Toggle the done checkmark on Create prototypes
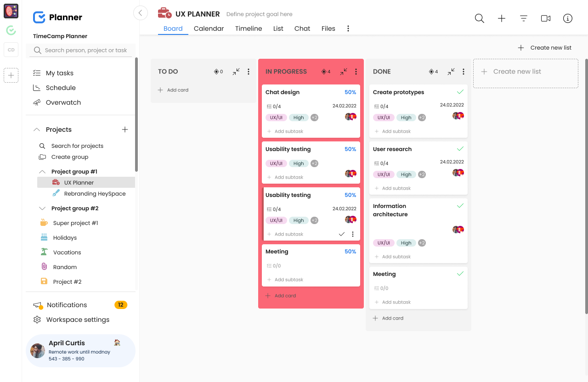The image size is (588, 382). point(460,92)
